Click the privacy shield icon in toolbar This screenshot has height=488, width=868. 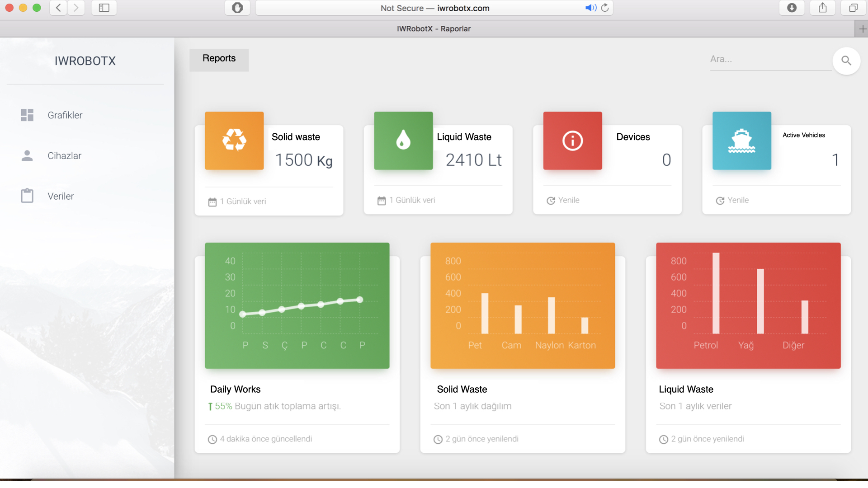(237, 8)
